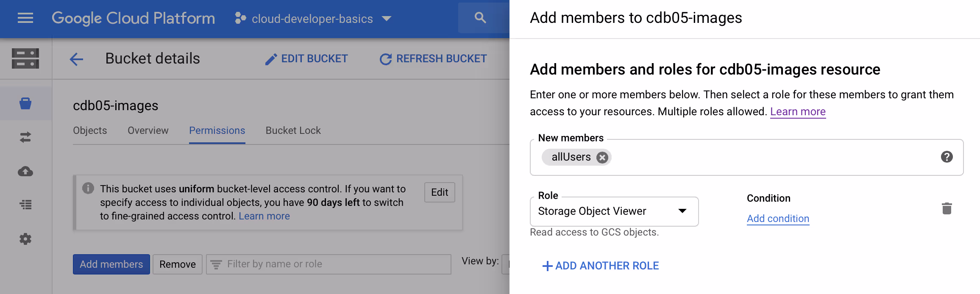Click the project hexagon icon

coord(240,18)
